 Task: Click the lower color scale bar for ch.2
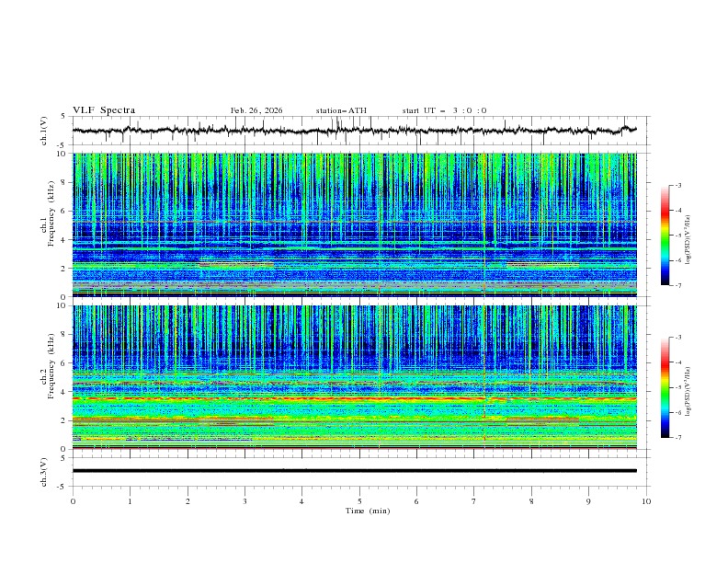(x=665, y=387)
